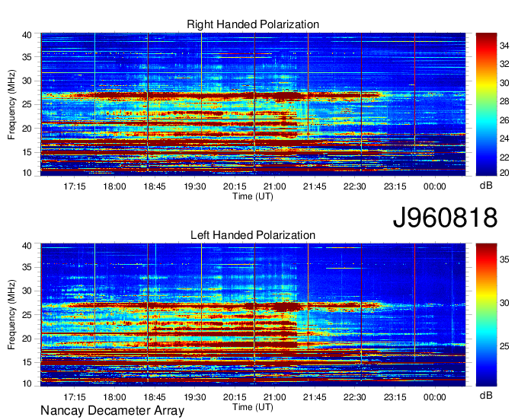Click the "Left Handed Polarization" title

tap(253, 235)
